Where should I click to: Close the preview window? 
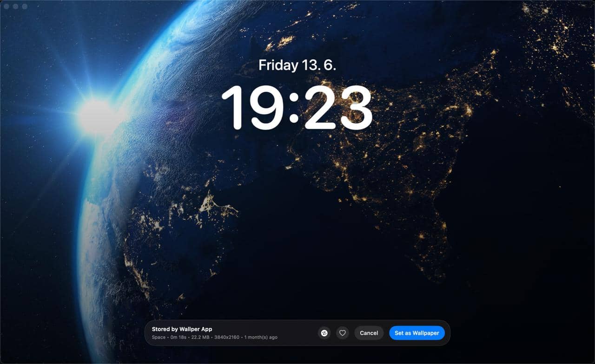7,6
